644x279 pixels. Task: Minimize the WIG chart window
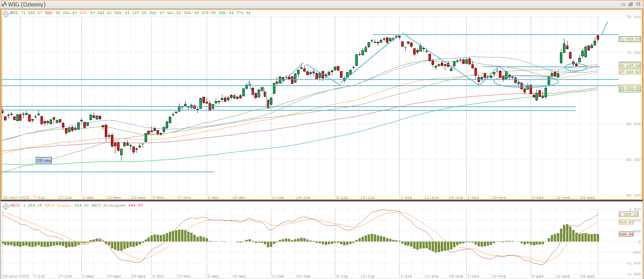click(623, 4)
